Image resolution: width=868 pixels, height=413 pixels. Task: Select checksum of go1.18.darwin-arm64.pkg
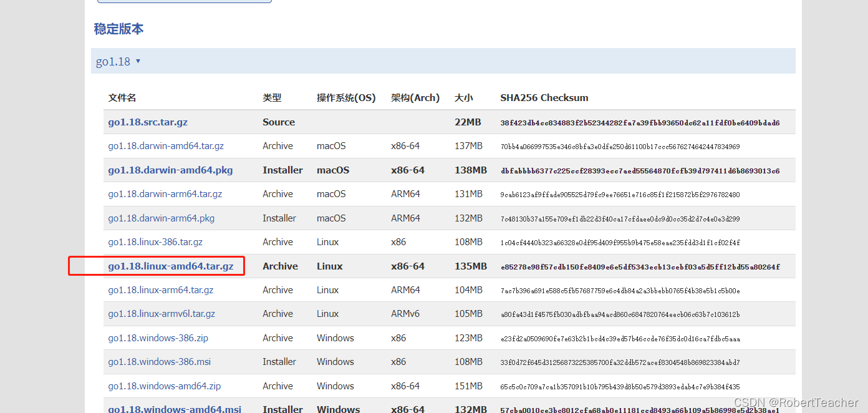620,219
